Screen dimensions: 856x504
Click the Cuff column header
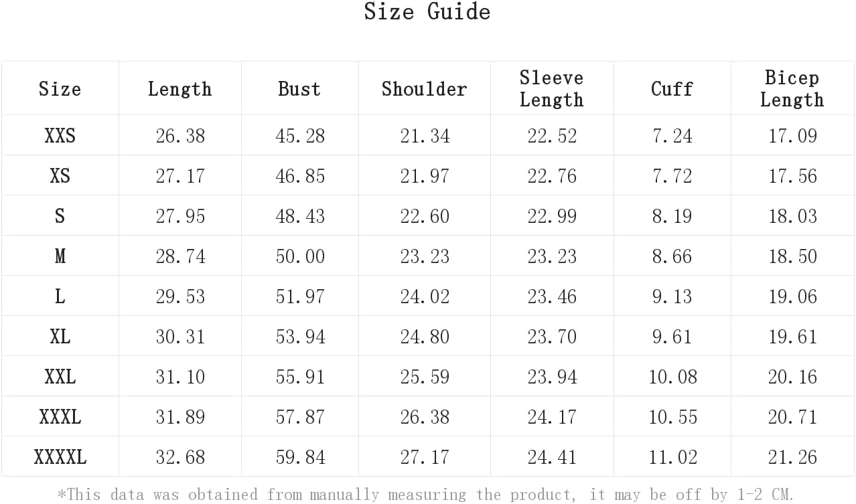click(x=672, y=89)
